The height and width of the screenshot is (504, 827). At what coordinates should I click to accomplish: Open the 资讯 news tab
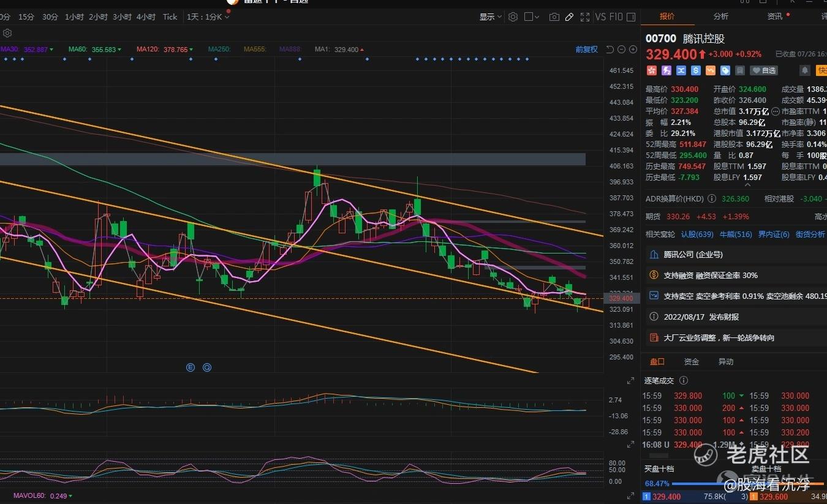775,17
